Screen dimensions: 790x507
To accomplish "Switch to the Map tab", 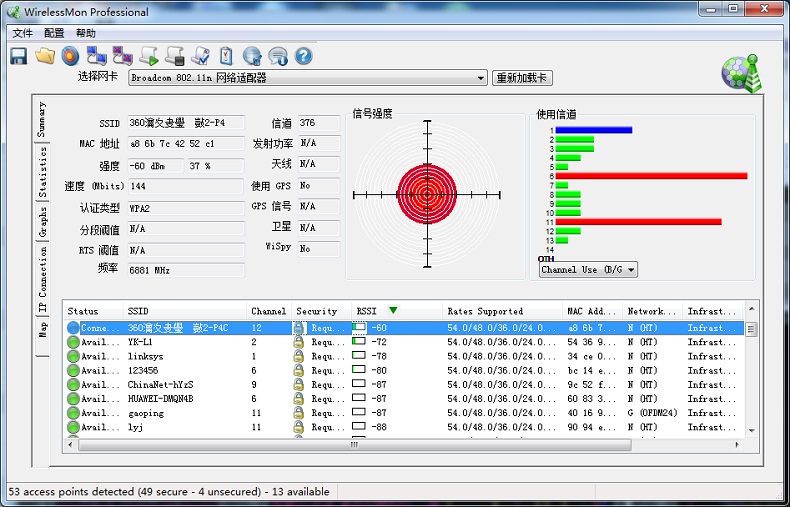I will coord(42,336).
